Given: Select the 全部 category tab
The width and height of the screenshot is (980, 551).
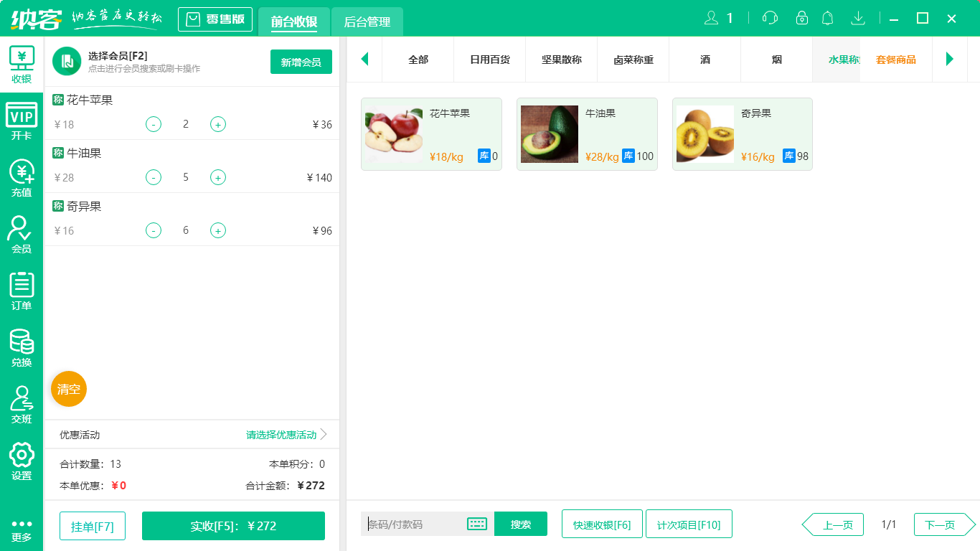Looking at the screenshot, I should click(x=418, y=60).
